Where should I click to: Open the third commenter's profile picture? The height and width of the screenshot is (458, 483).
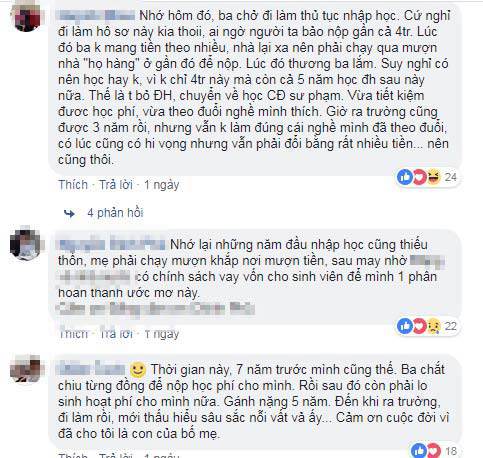25,368
